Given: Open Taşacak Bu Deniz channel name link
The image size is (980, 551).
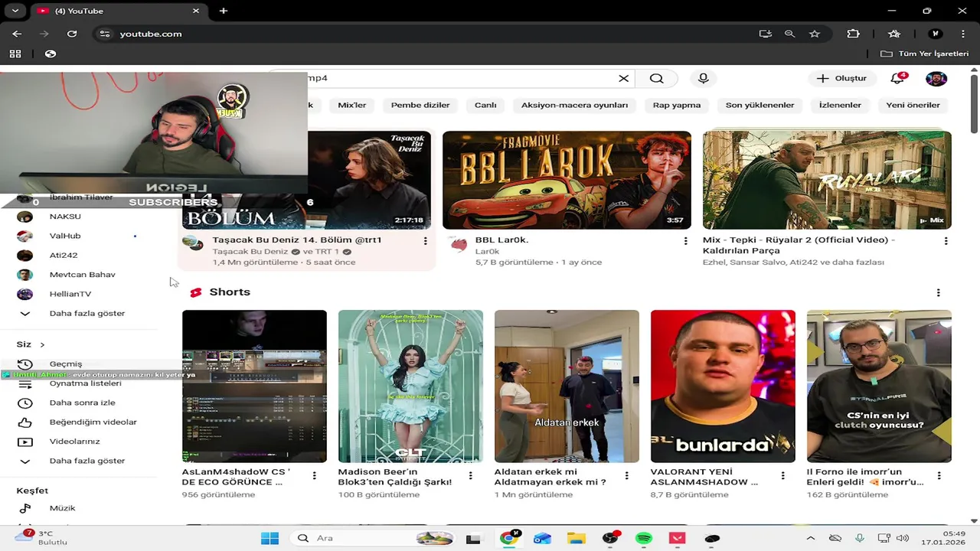Looking at the screenshot, I should [x=250, y=252].
